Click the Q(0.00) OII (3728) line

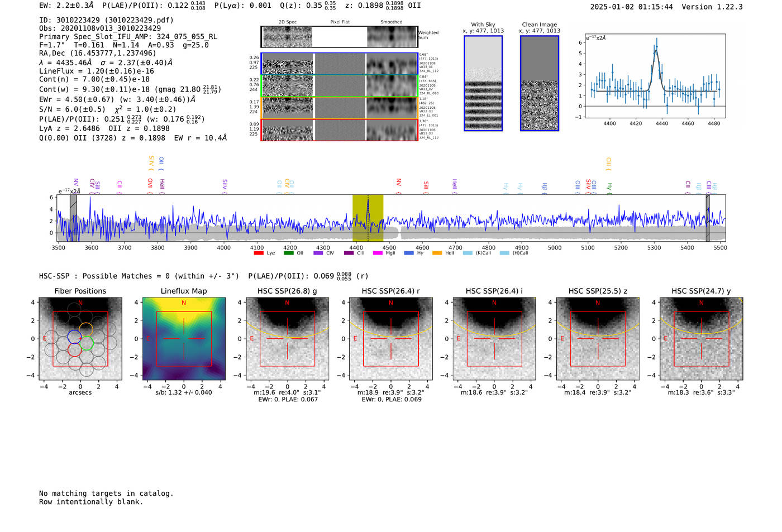click(133, 138)
